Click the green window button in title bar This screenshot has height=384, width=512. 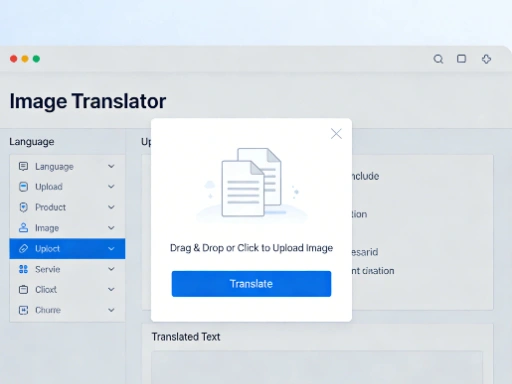coord(36,59)
